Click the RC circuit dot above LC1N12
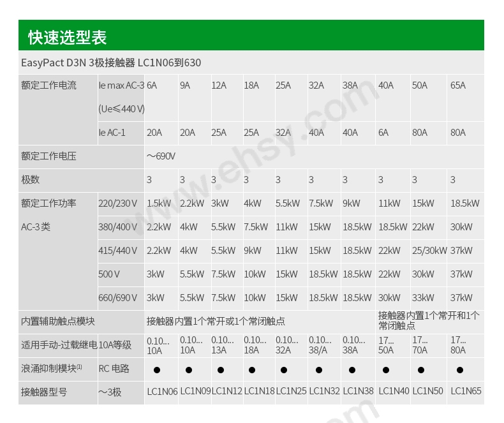The height and width of the screenshot is (423, 504). [x=220, y=369]
